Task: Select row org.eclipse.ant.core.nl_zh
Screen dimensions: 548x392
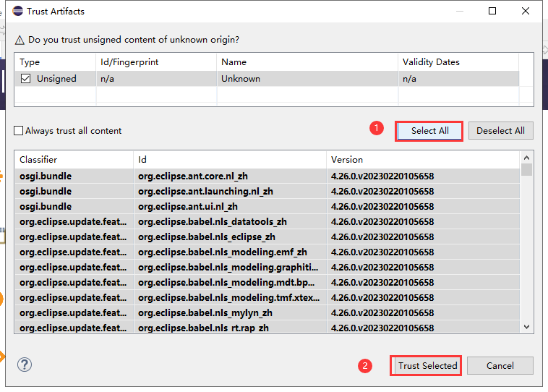Action: coord(267,176)
